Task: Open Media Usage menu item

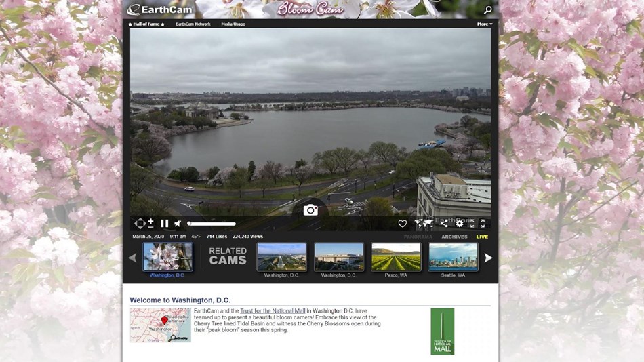Action: [x=233, y=24]
